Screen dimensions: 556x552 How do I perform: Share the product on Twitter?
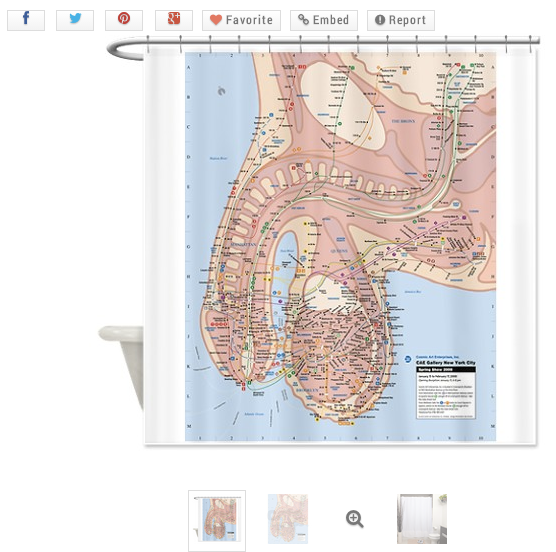(x=75, y=20)
